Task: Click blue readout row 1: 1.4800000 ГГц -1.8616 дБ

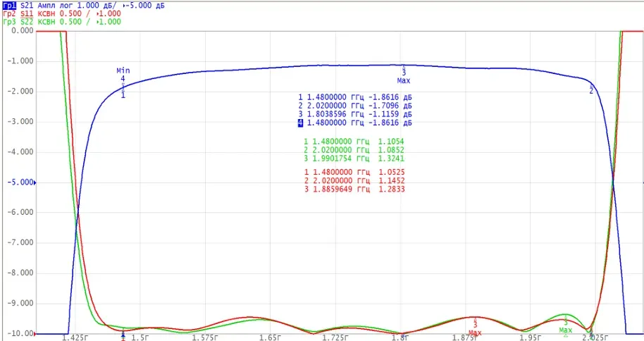Action: [x=355, y=97]
